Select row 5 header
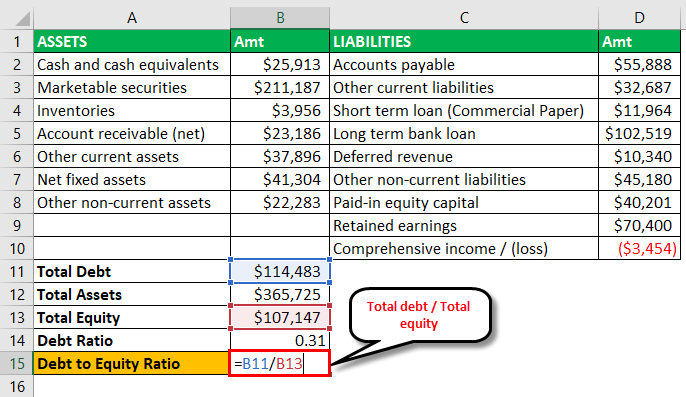686x397 pixels. [x=17, y=134]
